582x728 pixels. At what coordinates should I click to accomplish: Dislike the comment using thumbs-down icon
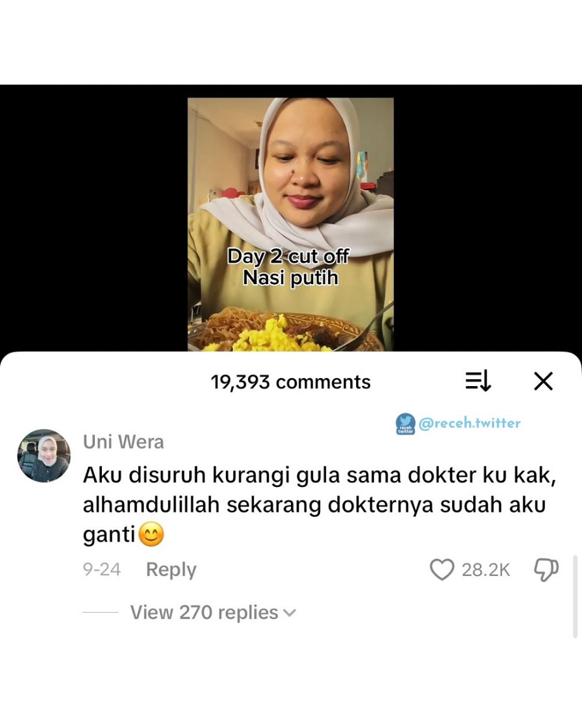[x=546, y=570]
